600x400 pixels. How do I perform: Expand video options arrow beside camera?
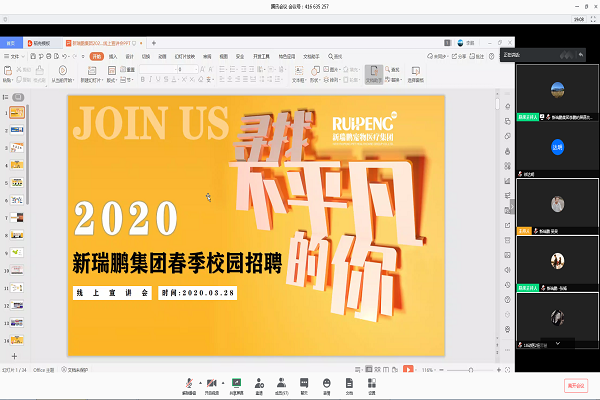click(221, 382)
